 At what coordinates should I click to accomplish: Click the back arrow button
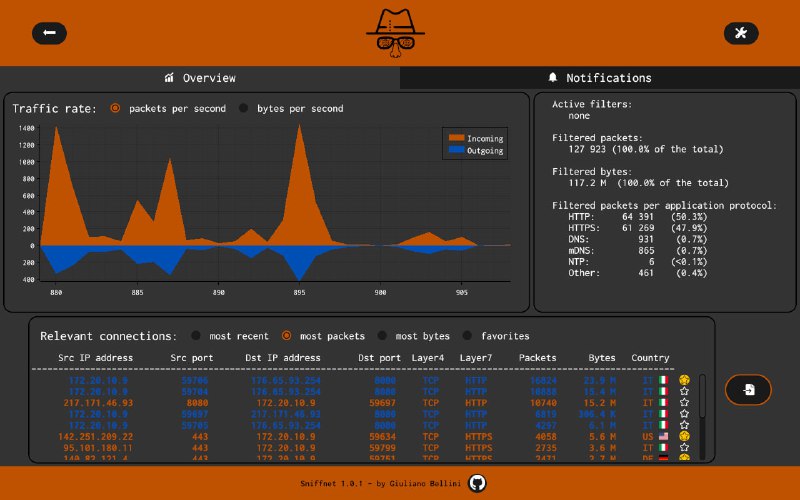click(49, 33)
